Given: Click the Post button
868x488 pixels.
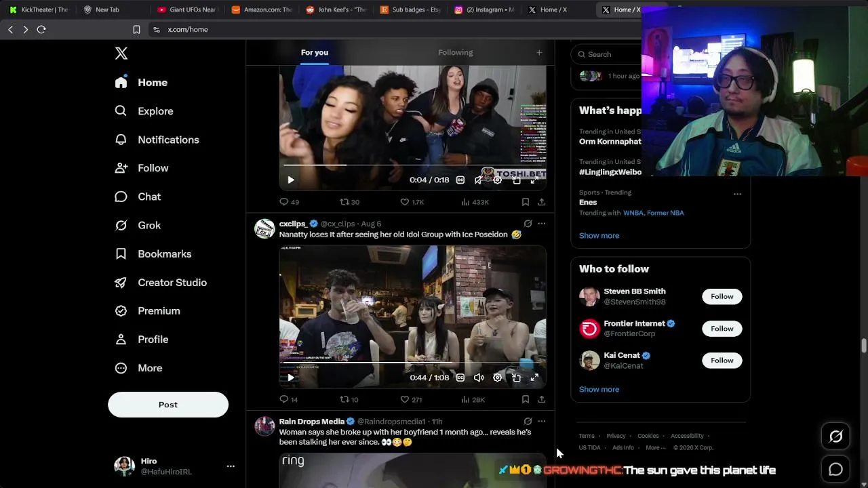Looking at the screenshot, I should 168,405.
